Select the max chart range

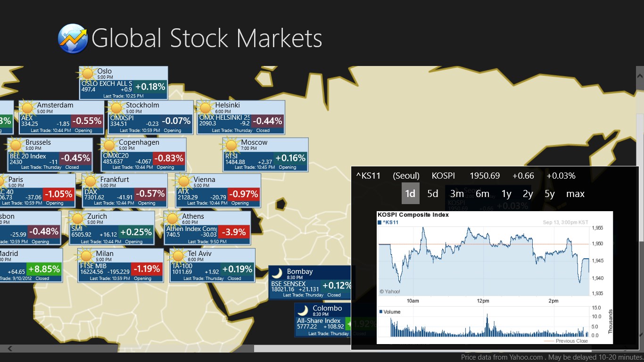575,194
